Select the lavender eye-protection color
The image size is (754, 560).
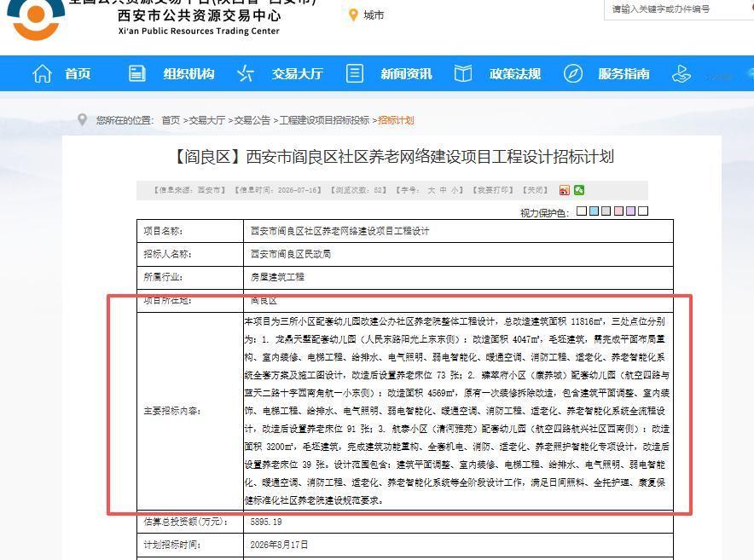point(630,211)
